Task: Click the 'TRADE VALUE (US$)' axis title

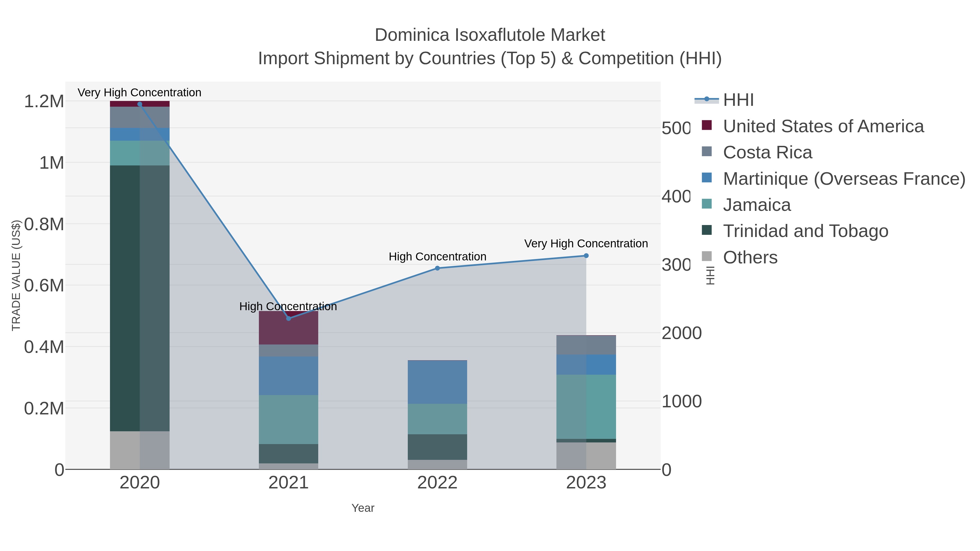Action: point(16,276)
